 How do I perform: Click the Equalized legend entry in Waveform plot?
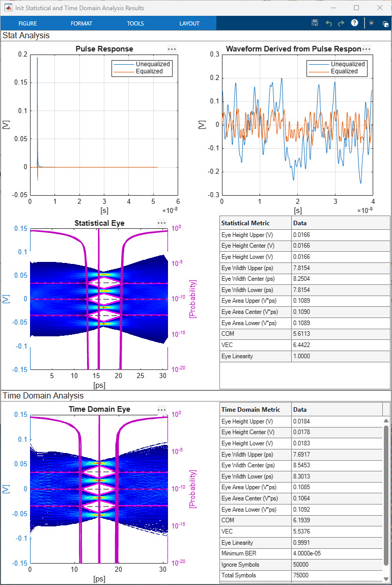(x=333, y=71)
